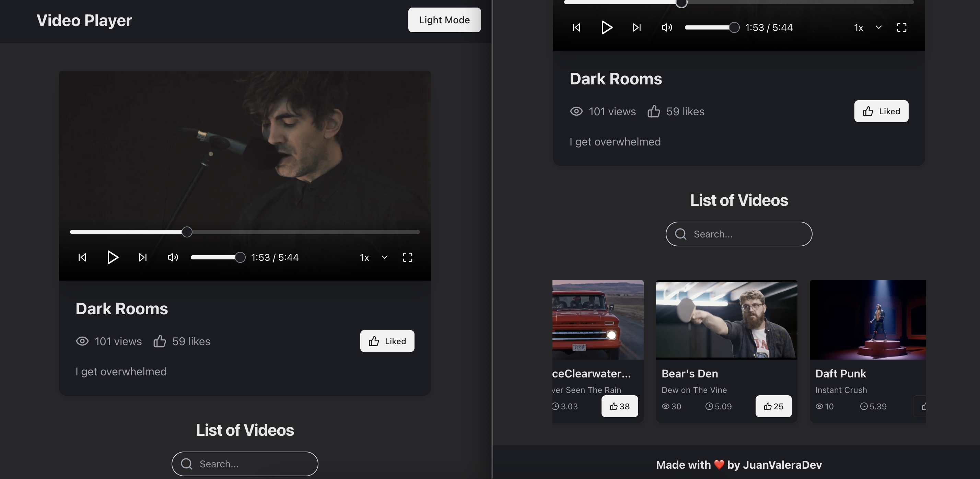Click the 5.09 duration clock icon
The height and width of the screenshot is (479, 980).
click(x=709, y=406)
